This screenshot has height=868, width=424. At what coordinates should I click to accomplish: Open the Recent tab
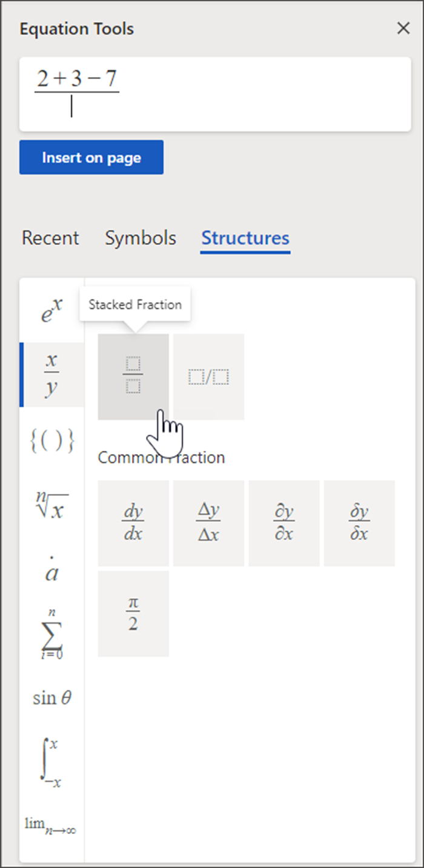click(x=50, y=238)
